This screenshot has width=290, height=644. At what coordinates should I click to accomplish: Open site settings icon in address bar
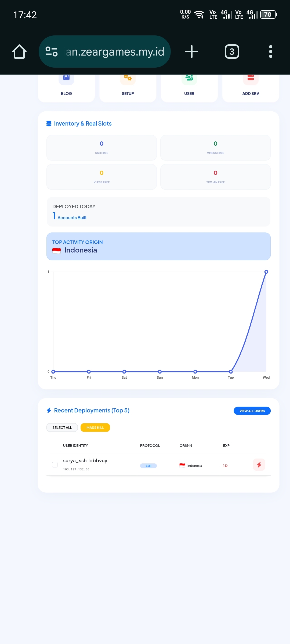pos(52,52)
